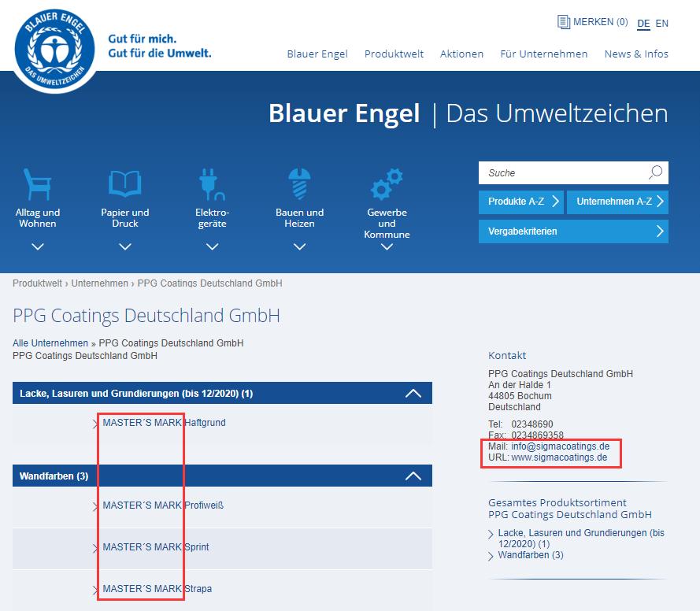Expand chevron under Alltag und Wohnen
Screen dimensions: 700x611
point(38,246)
